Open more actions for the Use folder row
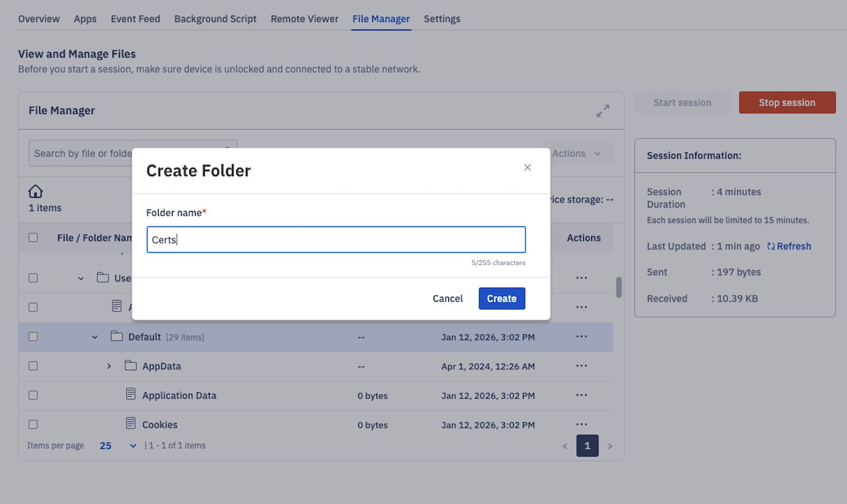847x504 pixels. pyautogui.click(x=582, y=278)
